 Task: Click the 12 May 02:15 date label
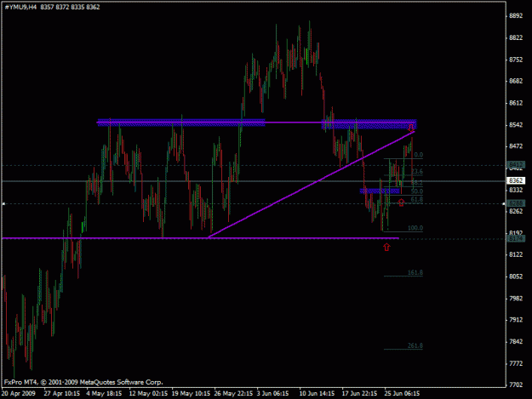tap(148, 394)
